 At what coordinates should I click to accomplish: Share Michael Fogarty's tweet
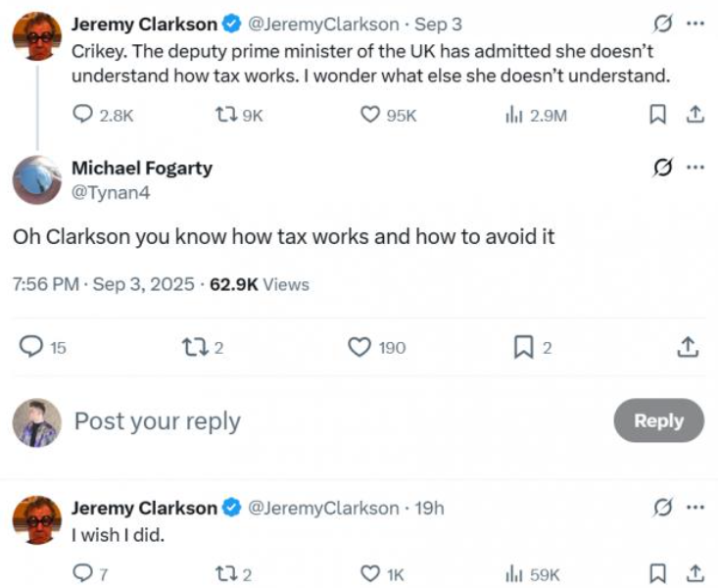pyautogui.click(x=688, y=347)
